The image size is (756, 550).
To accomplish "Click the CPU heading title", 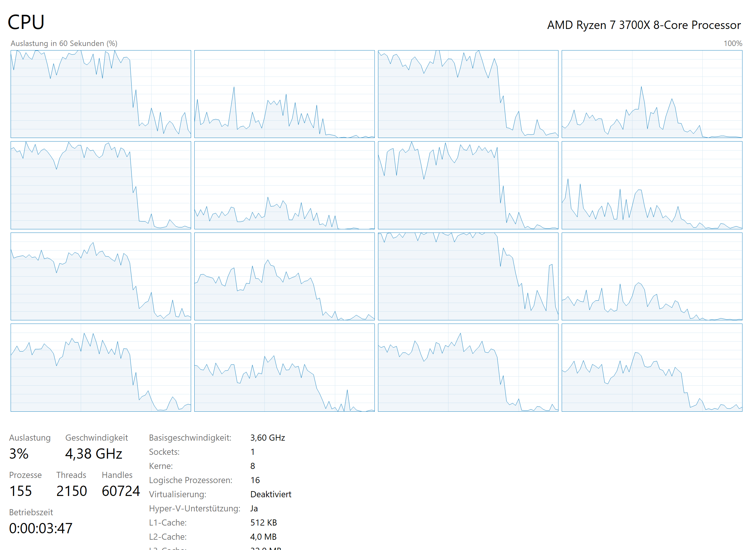I will [x=26, y=22].
